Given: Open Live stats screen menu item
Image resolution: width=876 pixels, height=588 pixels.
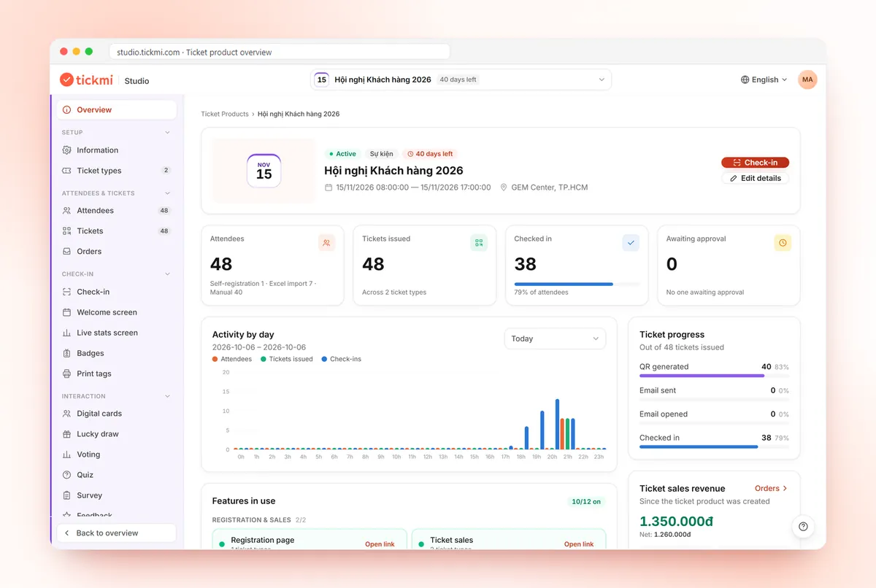Looking at the screenshot, I should pos(117,333).
